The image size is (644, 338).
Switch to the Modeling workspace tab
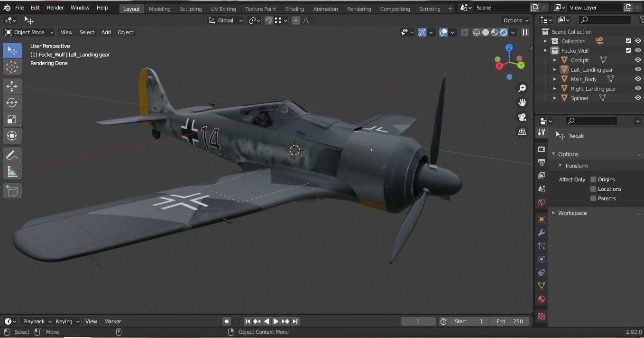[159, 9]
